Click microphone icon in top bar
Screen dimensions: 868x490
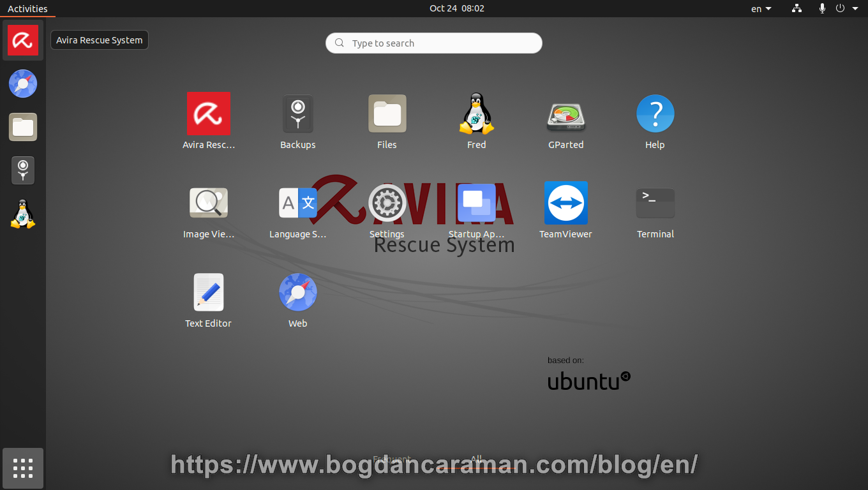click(x=822, y=8)
